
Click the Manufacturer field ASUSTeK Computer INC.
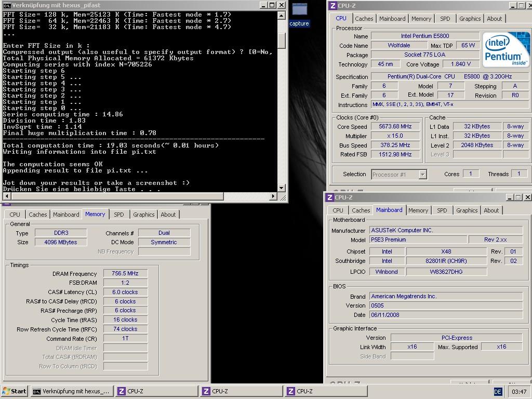446,230
